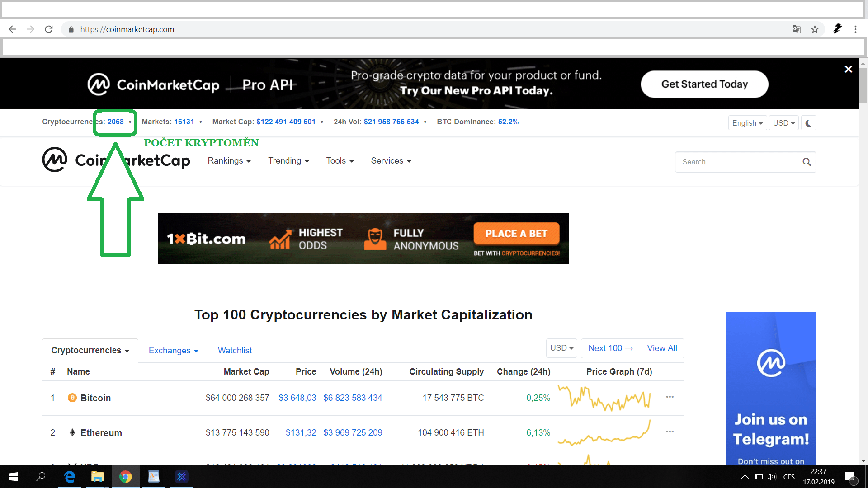The width and height of the screenshot is (868, 488).
Task: Open the notification center icon
Action: coord(850,477)
